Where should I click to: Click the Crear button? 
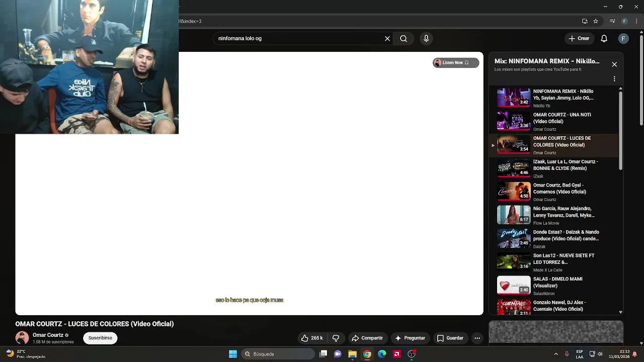579,38
